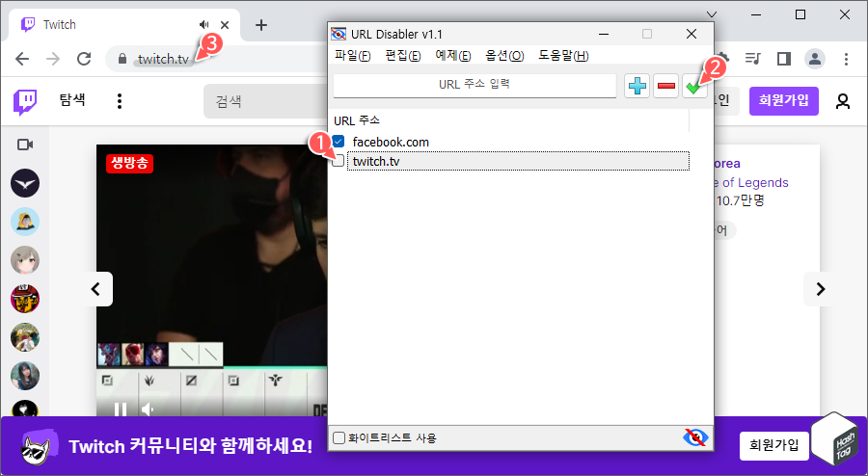Click the forward navigation arrow in Chrome
Screen dimensions: 868x476
tap(53, 59)
